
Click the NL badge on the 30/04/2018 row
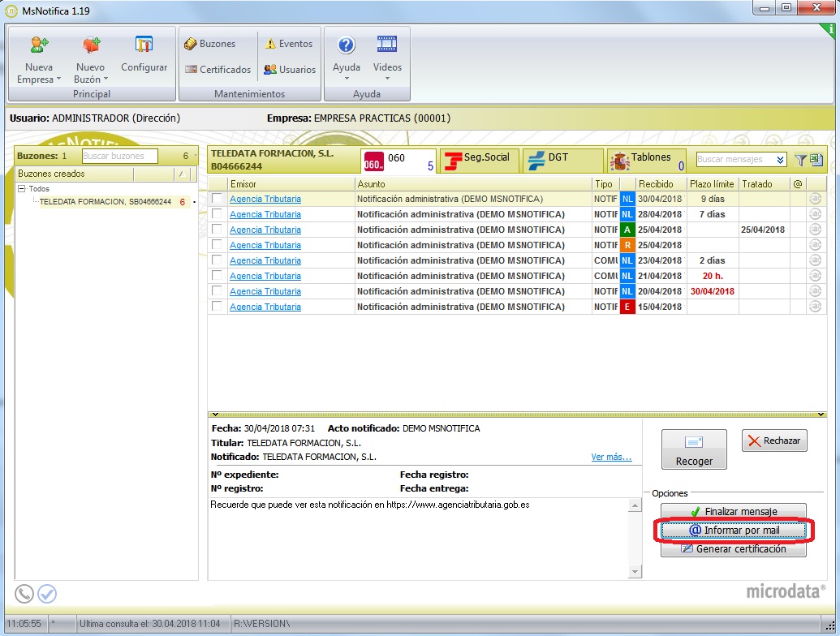[x=627, y=199]
